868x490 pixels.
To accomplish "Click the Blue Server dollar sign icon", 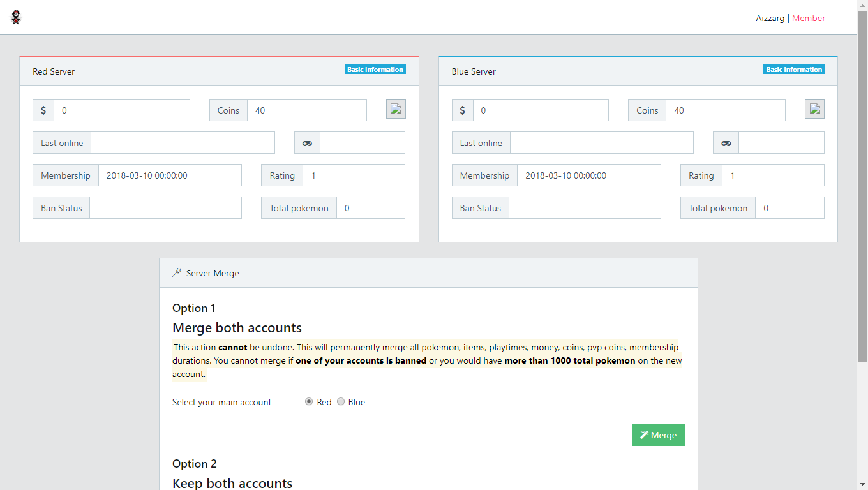I will point(463,110).
